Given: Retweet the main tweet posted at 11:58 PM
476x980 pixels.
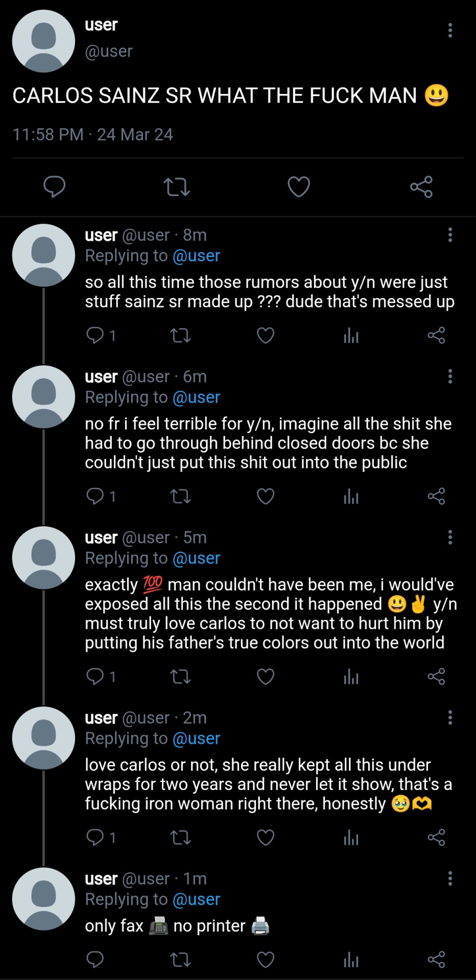Looking at the screenshot, I should (177, 187).
